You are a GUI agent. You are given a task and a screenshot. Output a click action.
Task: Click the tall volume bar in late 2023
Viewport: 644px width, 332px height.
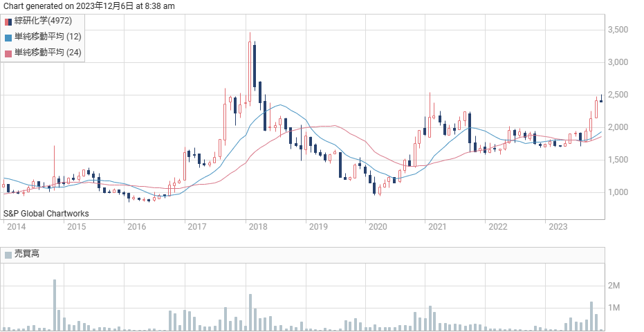coord(591,316)
